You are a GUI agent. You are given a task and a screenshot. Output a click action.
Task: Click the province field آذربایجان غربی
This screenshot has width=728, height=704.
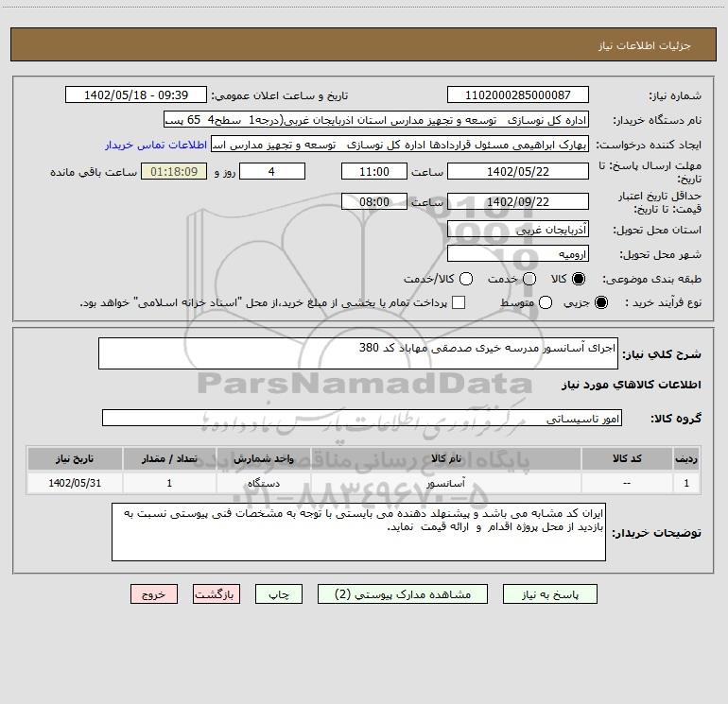coord(518,229)
